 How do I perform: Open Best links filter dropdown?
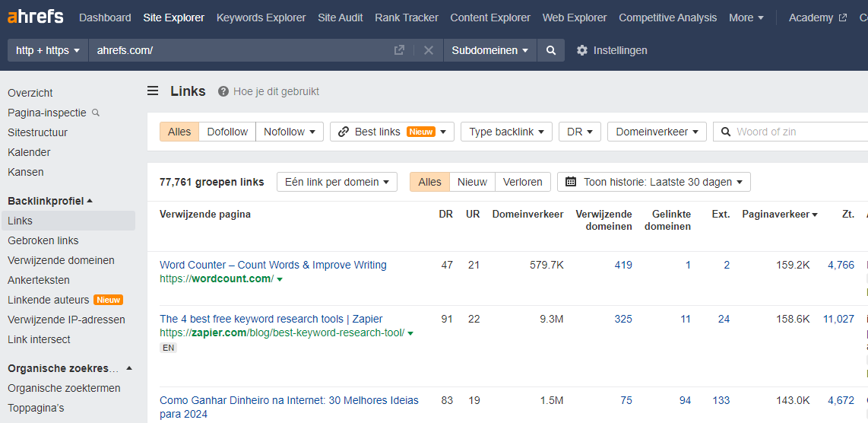point(392,132)
